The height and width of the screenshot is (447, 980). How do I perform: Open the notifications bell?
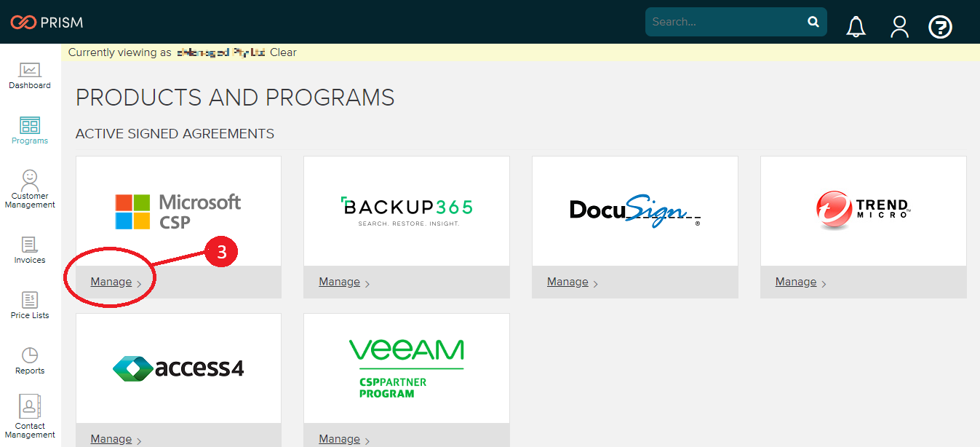point(856,27)
